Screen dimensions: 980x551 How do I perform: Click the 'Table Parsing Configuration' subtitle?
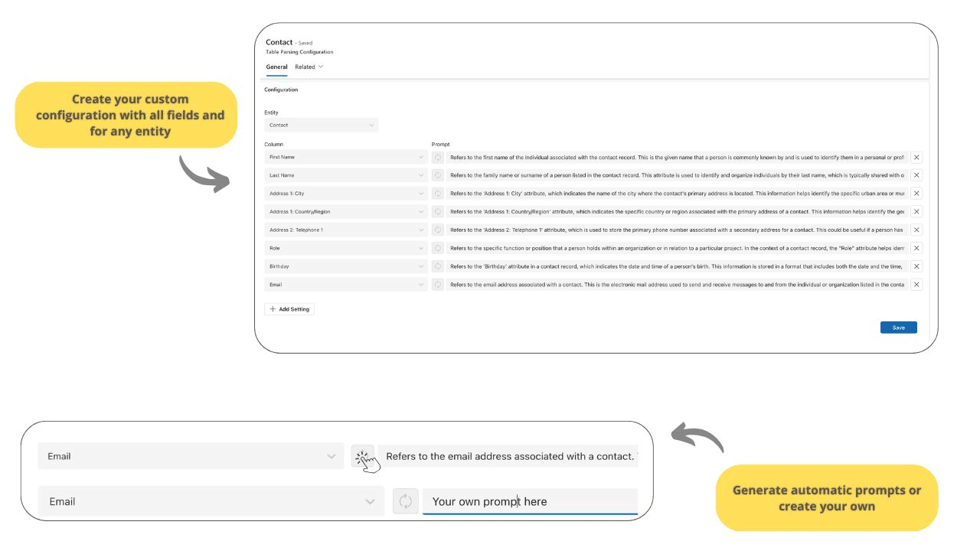point(299,52)
